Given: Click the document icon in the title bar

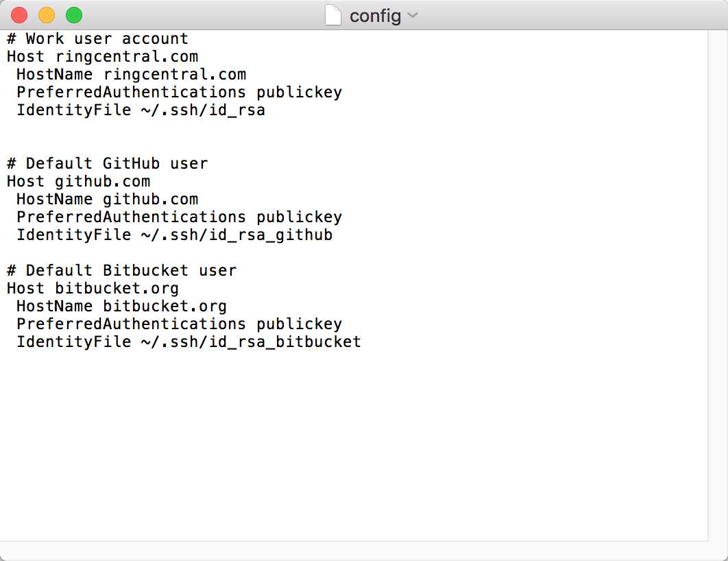Looking at the screenshot, I should point(332,15).
